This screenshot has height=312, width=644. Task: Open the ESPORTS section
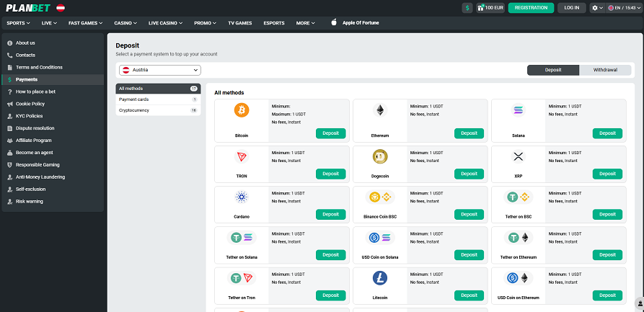click(x=274, y=23)
